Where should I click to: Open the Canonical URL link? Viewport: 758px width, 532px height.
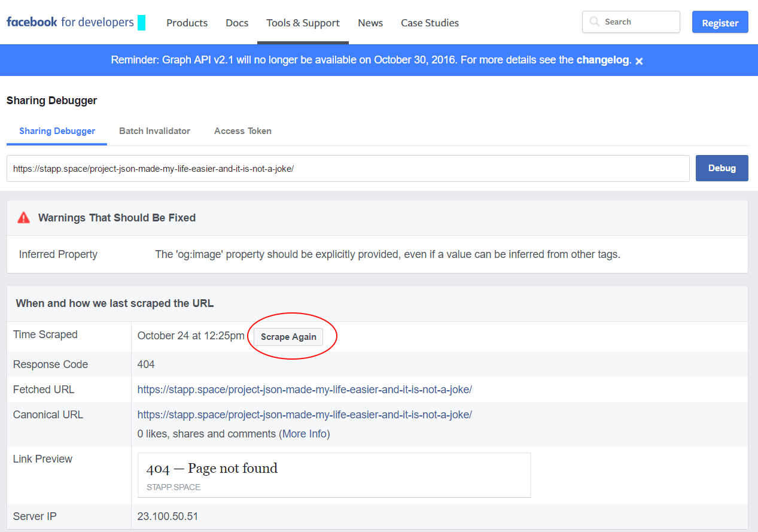305,415
